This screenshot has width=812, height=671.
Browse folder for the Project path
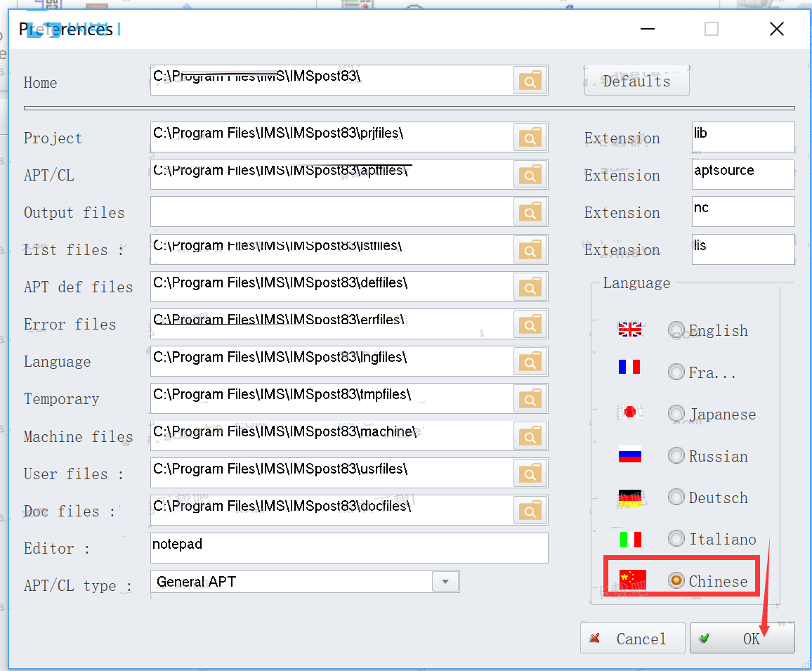530,137
